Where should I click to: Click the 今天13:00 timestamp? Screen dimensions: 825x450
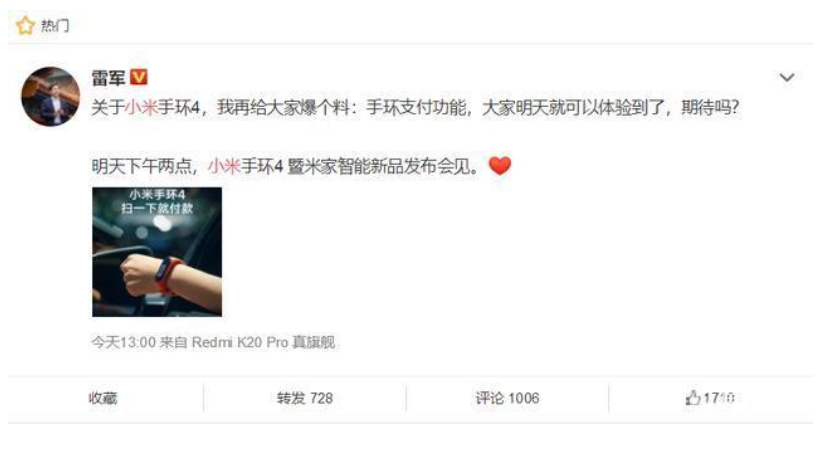pos(124,343)
